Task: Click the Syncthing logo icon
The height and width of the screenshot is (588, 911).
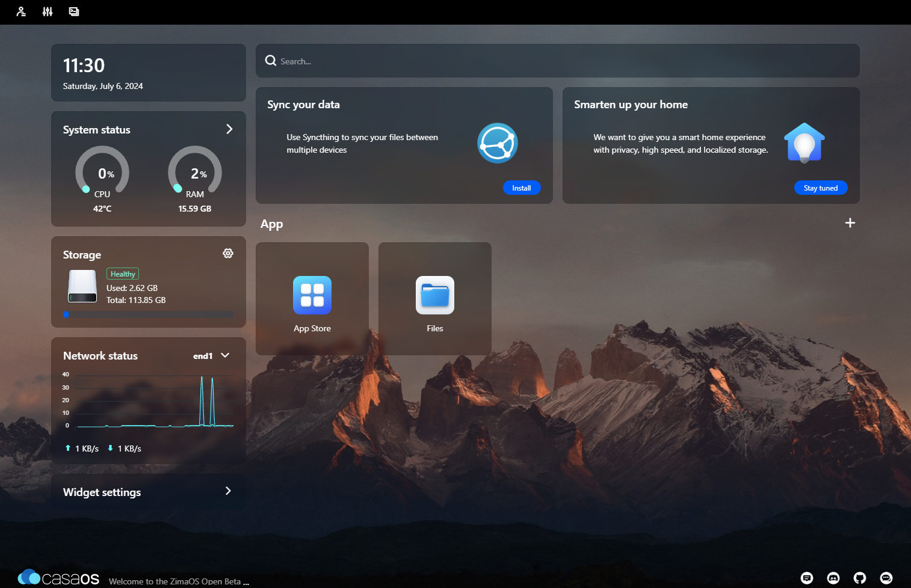Action: pos(498,143)
